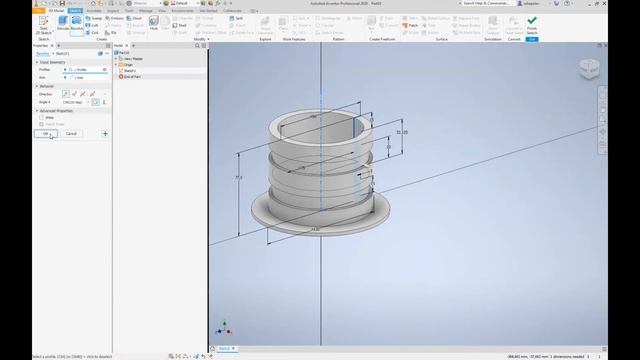Image resolution: width=640 pixels, height=360 pixels.
Task: Select the flipped Direction option
Action: (74, 94)
